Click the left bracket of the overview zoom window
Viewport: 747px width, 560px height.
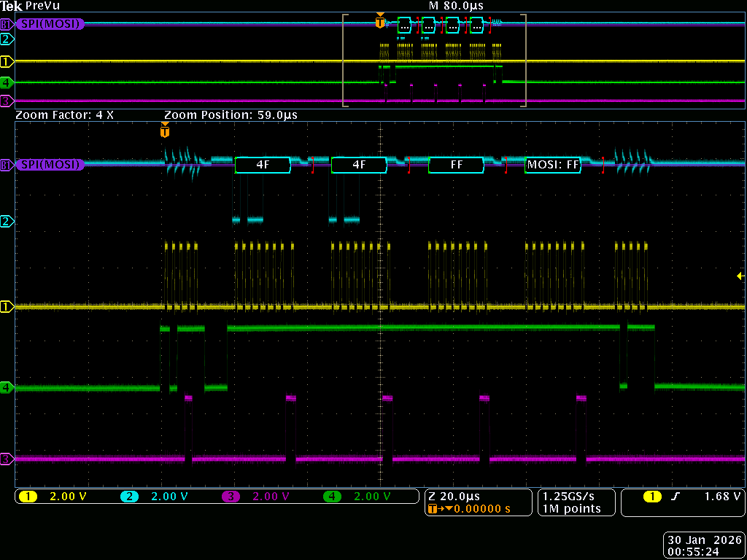[344, 61]
